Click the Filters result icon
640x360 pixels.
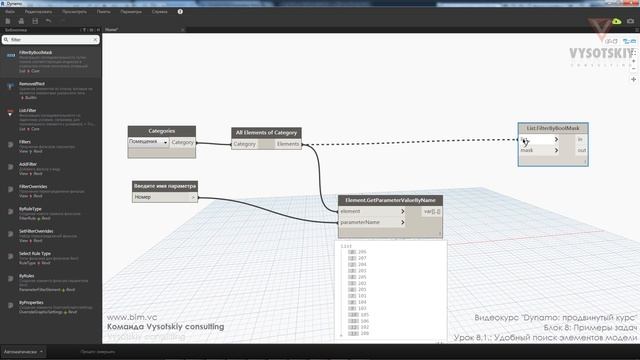click(10, 144)
